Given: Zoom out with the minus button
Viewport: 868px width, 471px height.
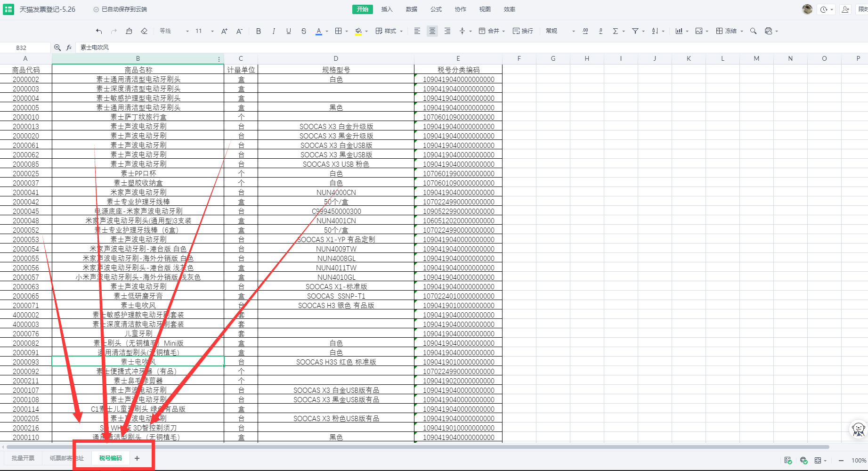Looking at the screenshot, I should point(841,461).
